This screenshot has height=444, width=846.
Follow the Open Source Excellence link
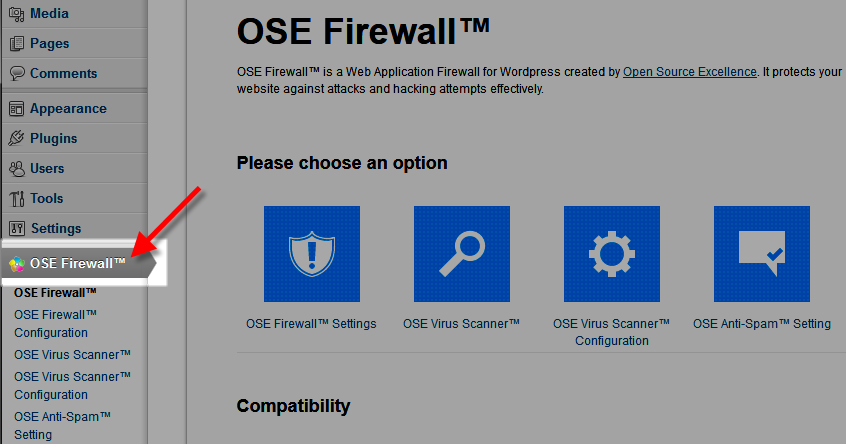[x=689, y=72]
